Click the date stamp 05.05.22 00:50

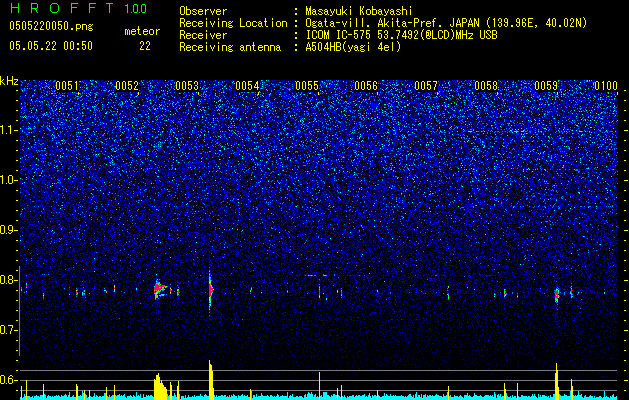pos(51,46)
